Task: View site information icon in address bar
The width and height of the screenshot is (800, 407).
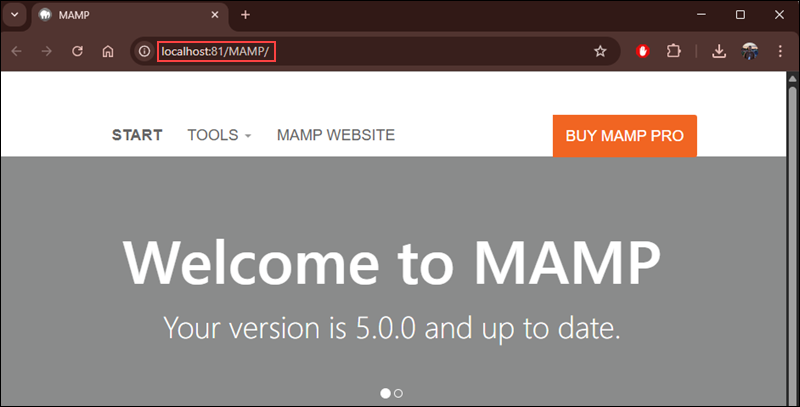Action: coord(144,51)
